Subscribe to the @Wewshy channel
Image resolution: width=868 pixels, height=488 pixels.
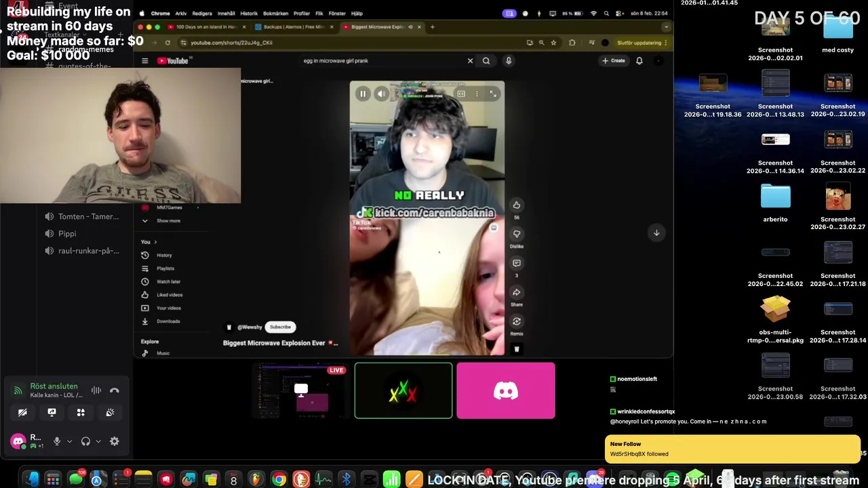280,327
